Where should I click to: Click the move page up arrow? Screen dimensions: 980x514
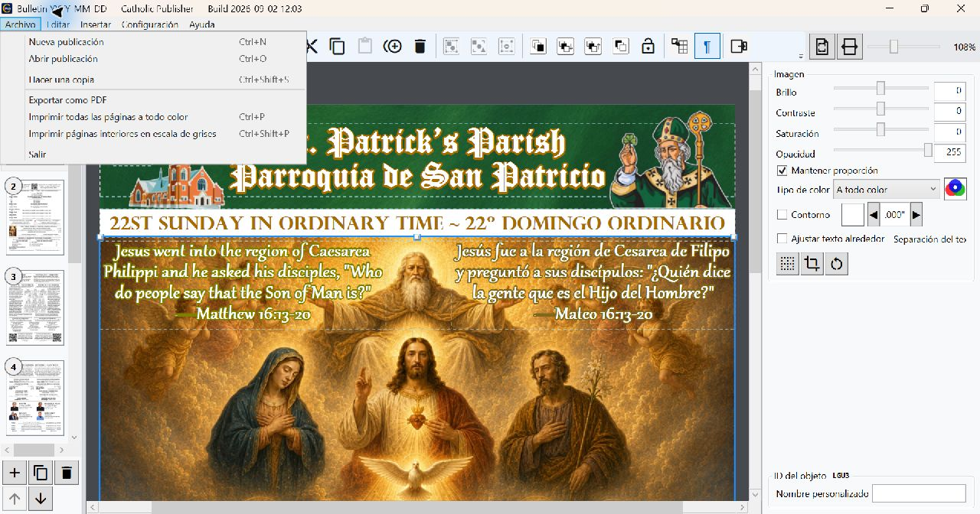(15, 499)
